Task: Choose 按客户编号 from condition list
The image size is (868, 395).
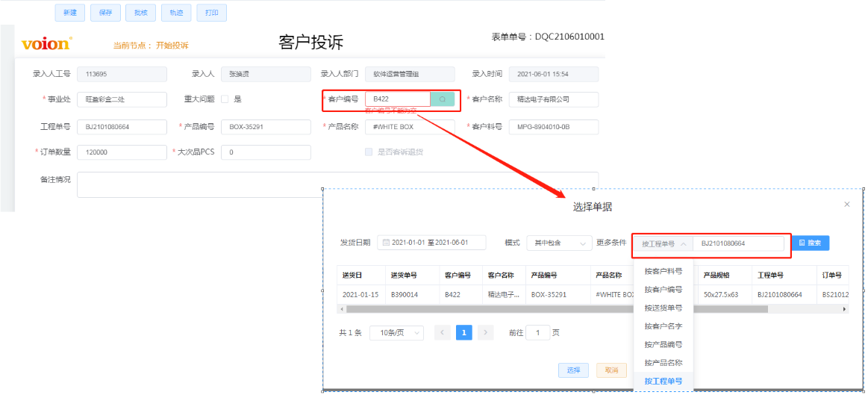Action: (x=664, y=289)
